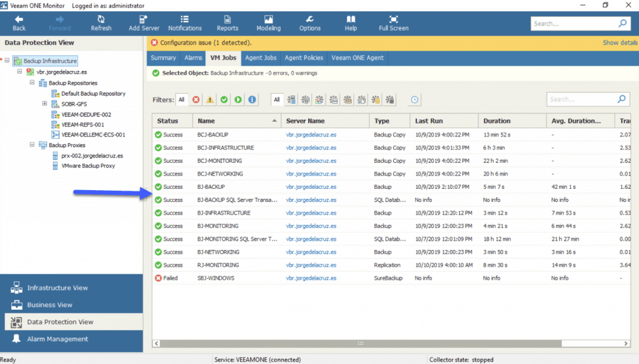Open server link for RJ-MONITORING row
This screenshot has height=364, width=639.
point(311,265)
